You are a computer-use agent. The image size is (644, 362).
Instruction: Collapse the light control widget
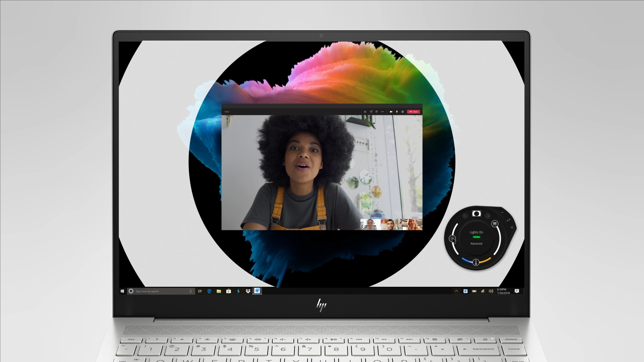pyautogui.click(x=508, y=220)
